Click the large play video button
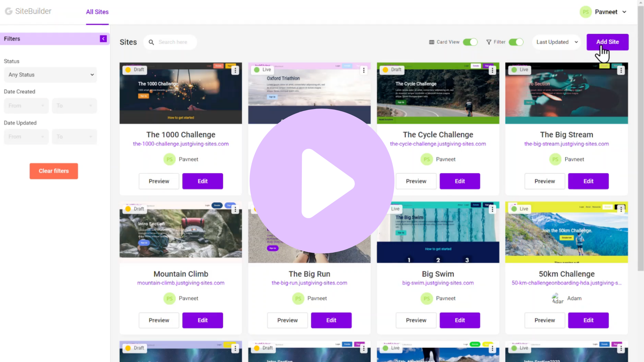644x362 pixels. pos(322,181)
